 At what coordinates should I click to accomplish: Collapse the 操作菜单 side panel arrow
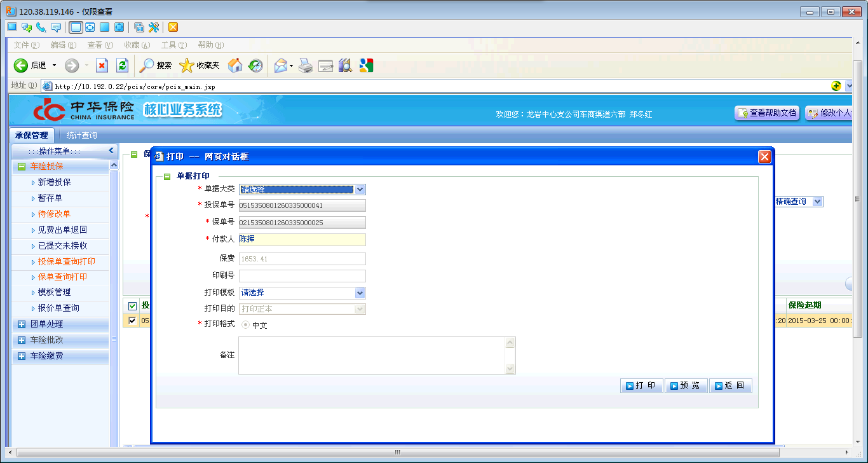tap(111, 151)
